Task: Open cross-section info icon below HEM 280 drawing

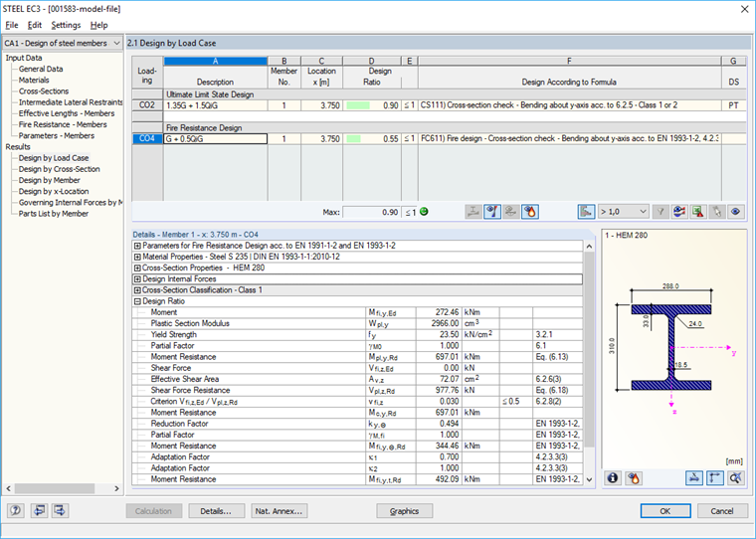Action: pos(613,478)
